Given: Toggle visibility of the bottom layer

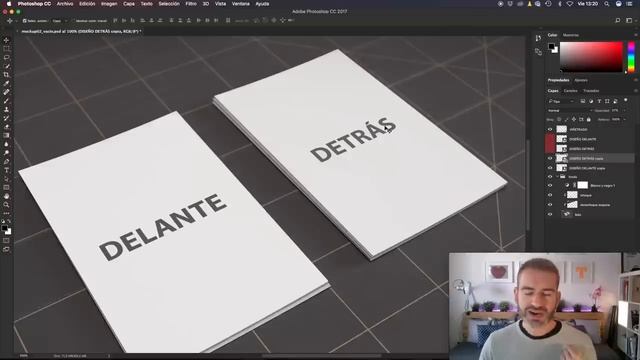Looking at the screenshot, I should click(x=550, y=214).
